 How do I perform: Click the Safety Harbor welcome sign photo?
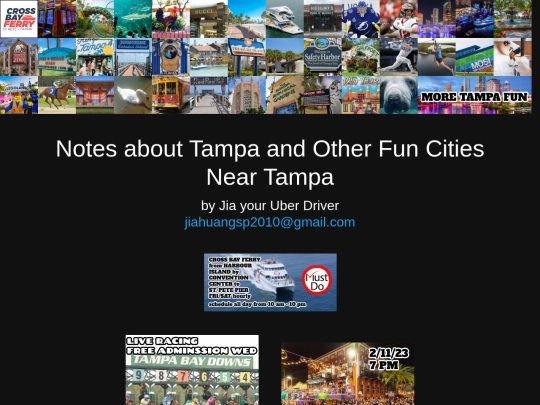tap(323, 57)
